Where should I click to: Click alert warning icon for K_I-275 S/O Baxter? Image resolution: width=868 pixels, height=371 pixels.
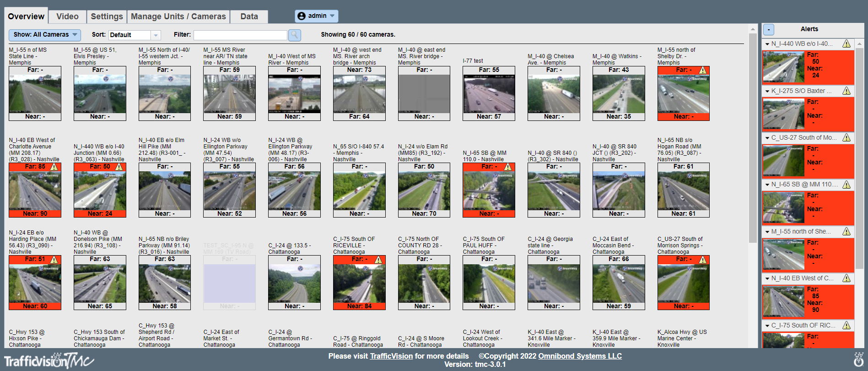pyautogui.click(x=846, y=91)
